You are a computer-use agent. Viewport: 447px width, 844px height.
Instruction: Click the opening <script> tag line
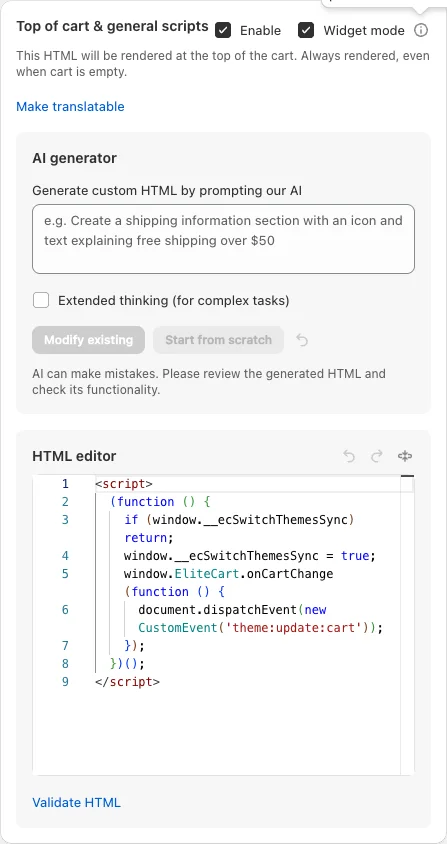click(124, 483)
